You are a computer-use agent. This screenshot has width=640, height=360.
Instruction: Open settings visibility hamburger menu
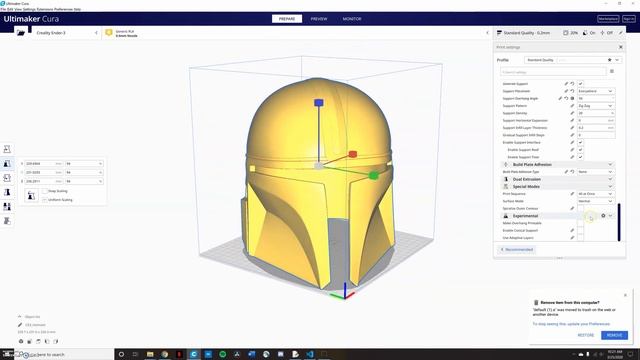pos(612,71)
